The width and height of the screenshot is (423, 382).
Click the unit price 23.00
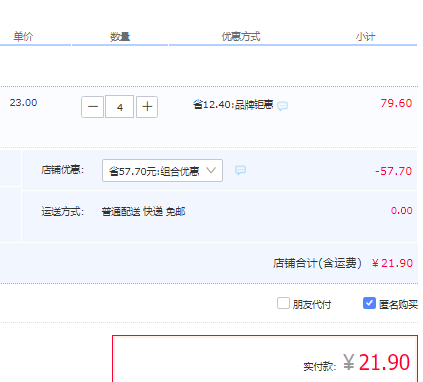tap(23, 103)
